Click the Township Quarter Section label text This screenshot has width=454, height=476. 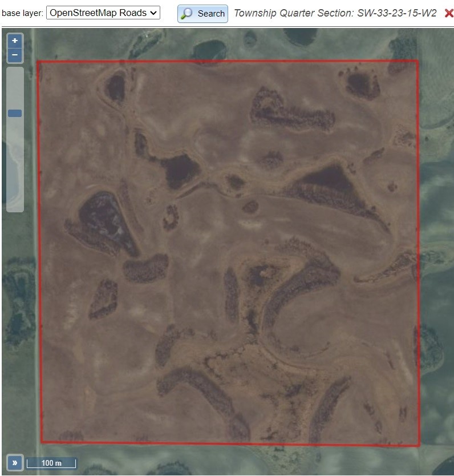coord(335,13)
